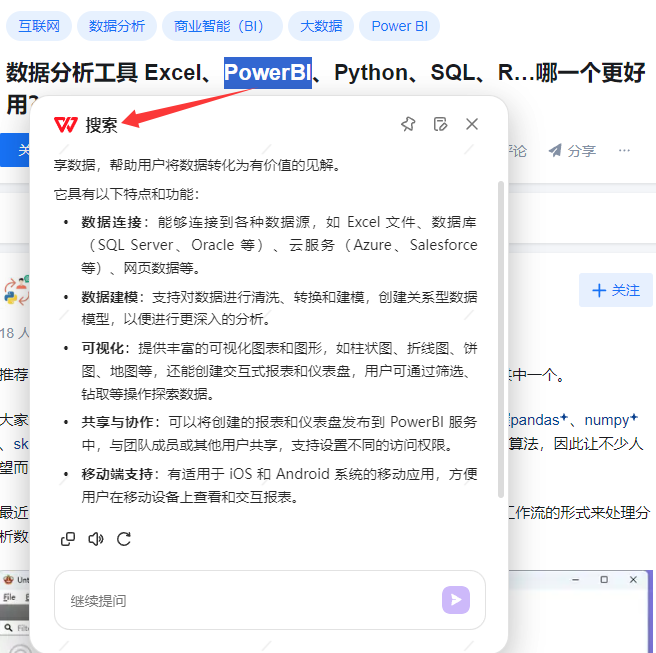The width and height of the screenshot is (656, 653).
Task: Open the note edit icon in popup header
Action: (440, 124)
